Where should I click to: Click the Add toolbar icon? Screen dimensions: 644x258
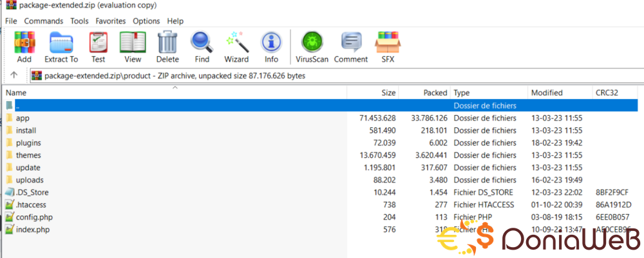tap(24, 42)
